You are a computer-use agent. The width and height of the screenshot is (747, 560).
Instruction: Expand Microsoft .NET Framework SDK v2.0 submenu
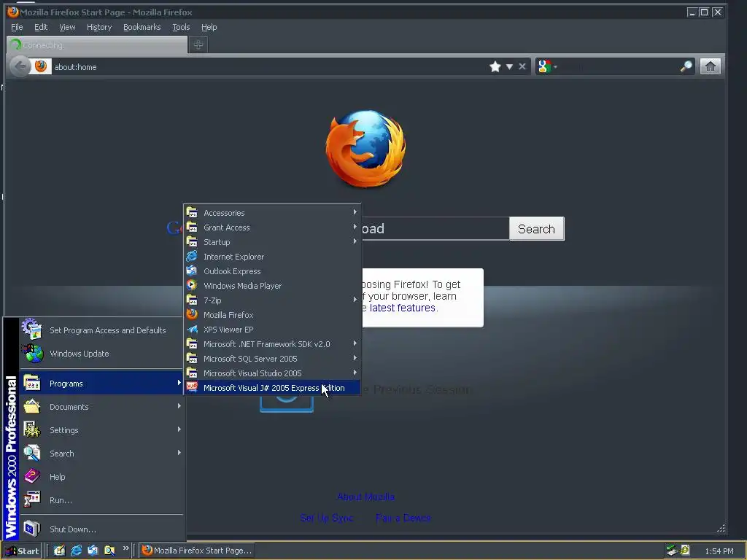[272, 344]
